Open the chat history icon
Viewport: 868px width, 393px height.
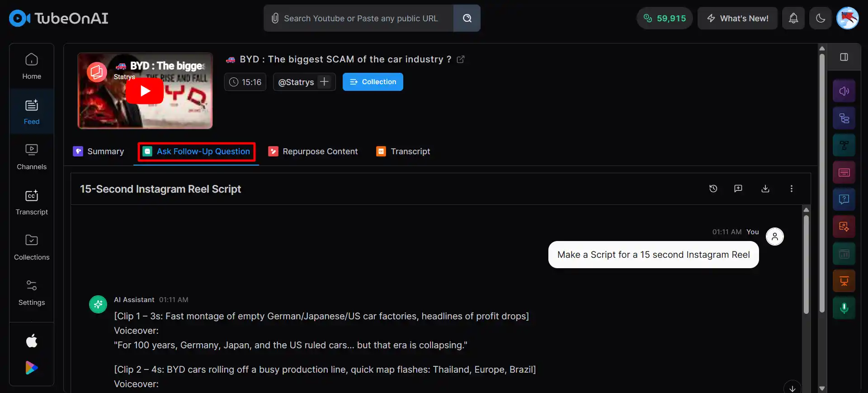[713, 189]
